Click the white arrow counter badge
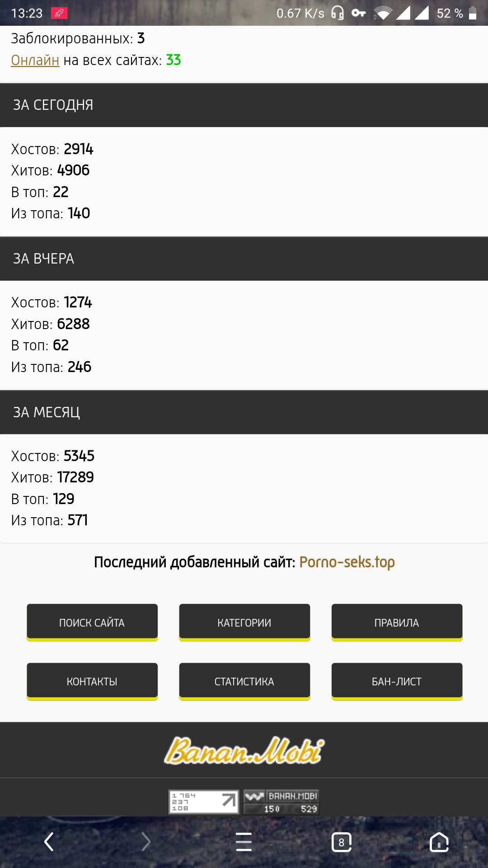 point(204,802)
